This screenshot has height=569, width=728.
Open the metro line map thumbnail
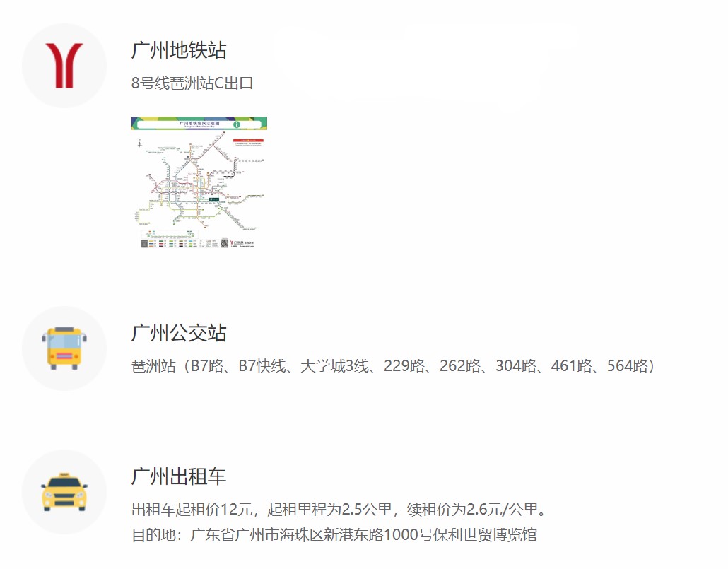tap(199, 184)
